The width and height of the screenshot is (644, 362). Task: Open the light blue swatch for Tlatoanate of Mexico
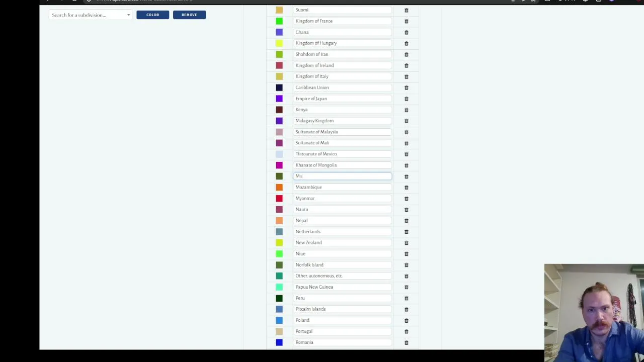click(x=279, y=154)
